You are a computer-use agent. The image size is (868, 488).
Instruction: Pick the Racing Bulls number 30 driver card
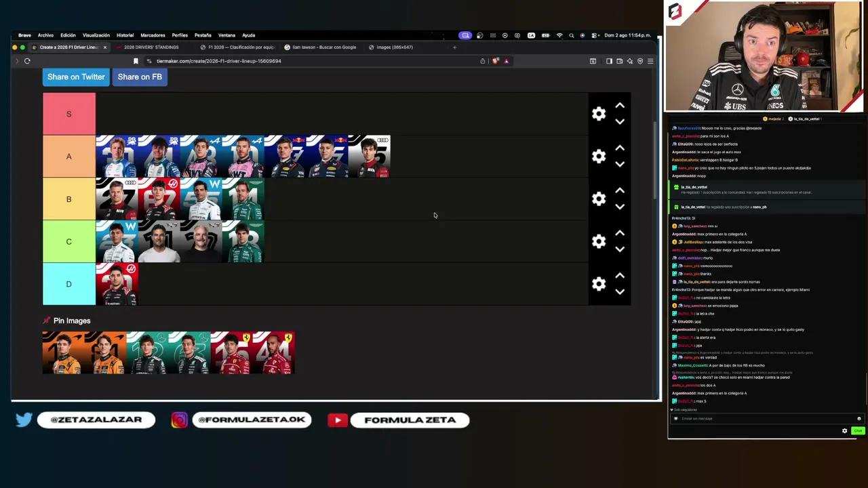pos(117,157)
